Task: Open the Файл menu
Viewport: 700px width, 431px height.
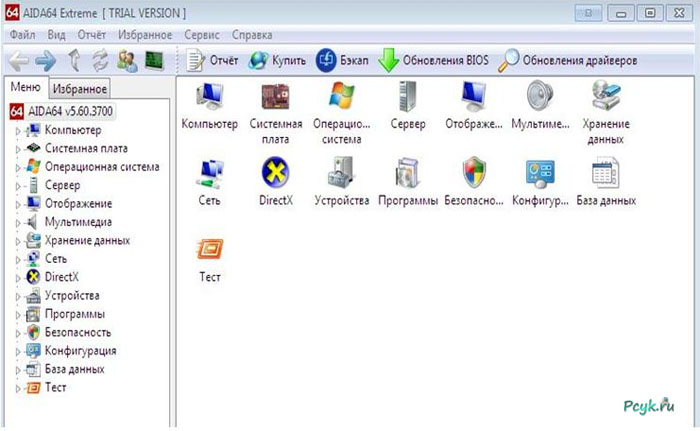Action: (x=22, y=35)
